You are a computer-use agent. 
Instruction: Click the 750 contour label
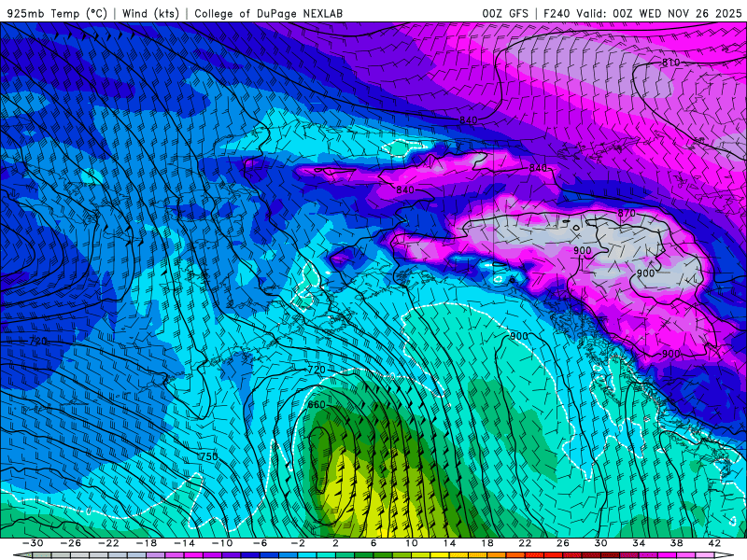(208, 456)
